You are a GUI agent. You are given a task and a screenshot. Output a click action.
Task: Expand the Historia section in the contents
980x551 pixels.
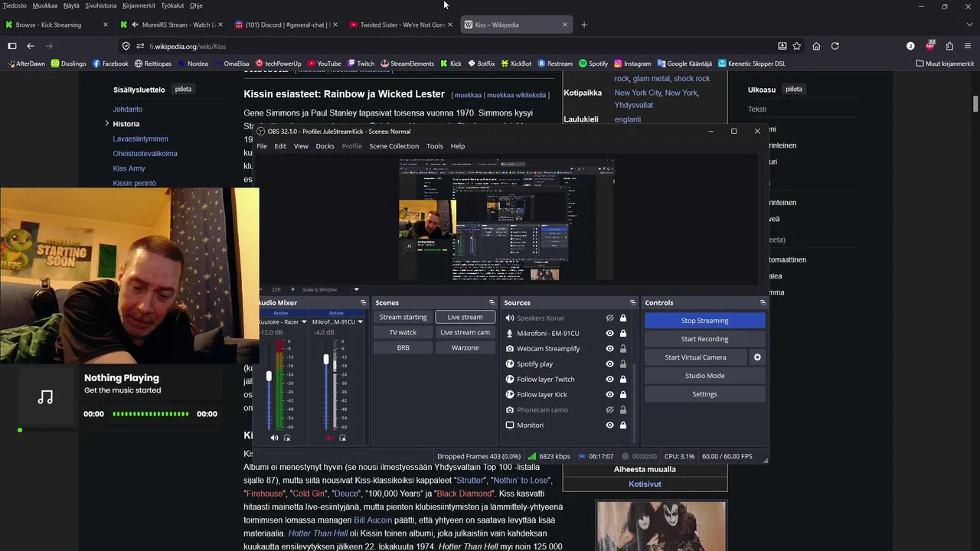point(107,123)
